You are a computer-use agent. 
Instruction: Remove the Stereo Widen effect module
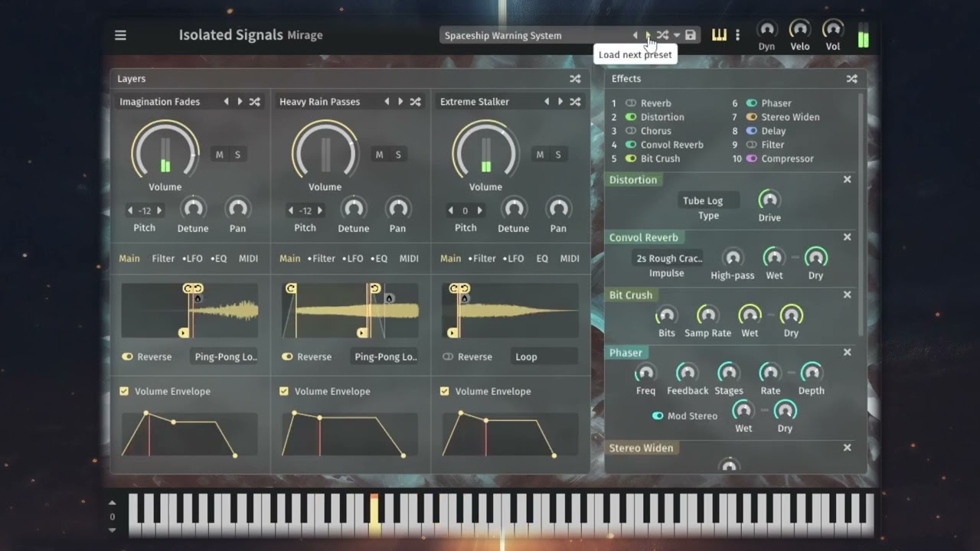(x=848, y=448)
